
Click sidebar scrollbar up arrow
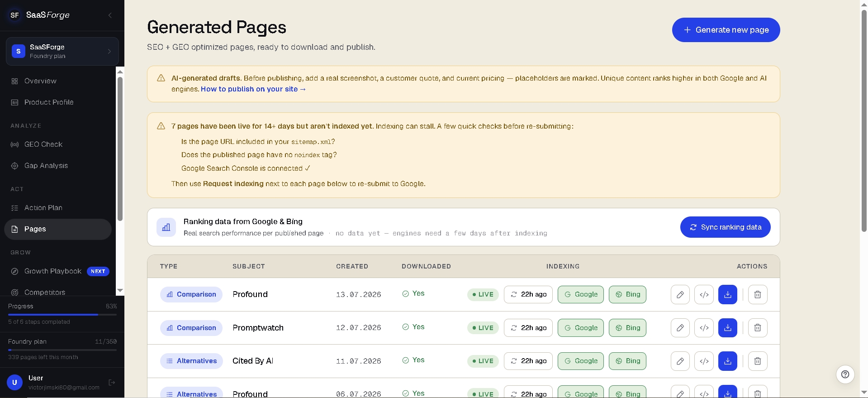point(120,72)
